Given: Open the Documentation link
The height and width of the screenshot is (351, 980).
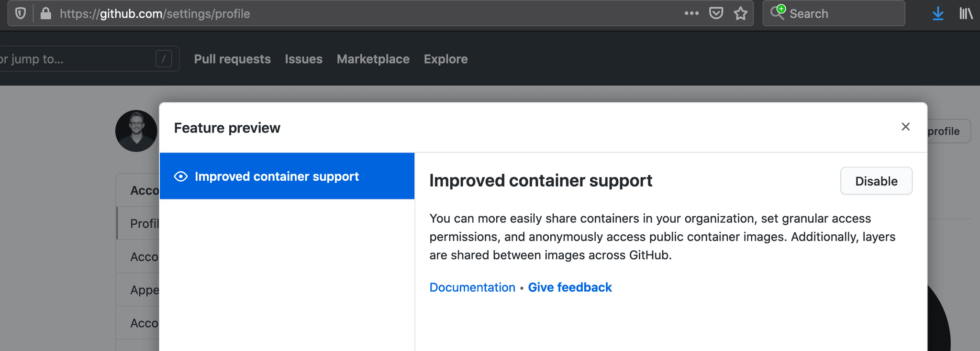Looking at the screenshot, I should click(472, 287).
